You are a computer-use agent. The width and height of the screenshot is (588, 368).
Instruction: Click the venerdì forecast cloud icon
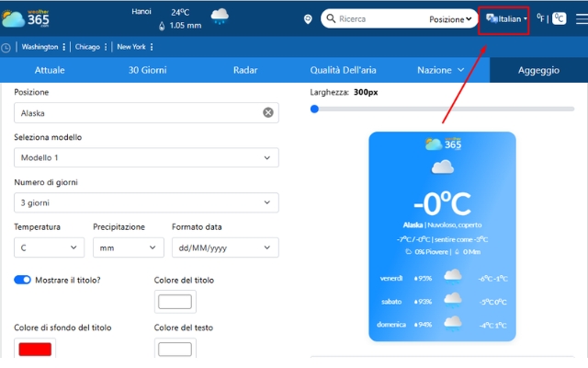[453, 277]
